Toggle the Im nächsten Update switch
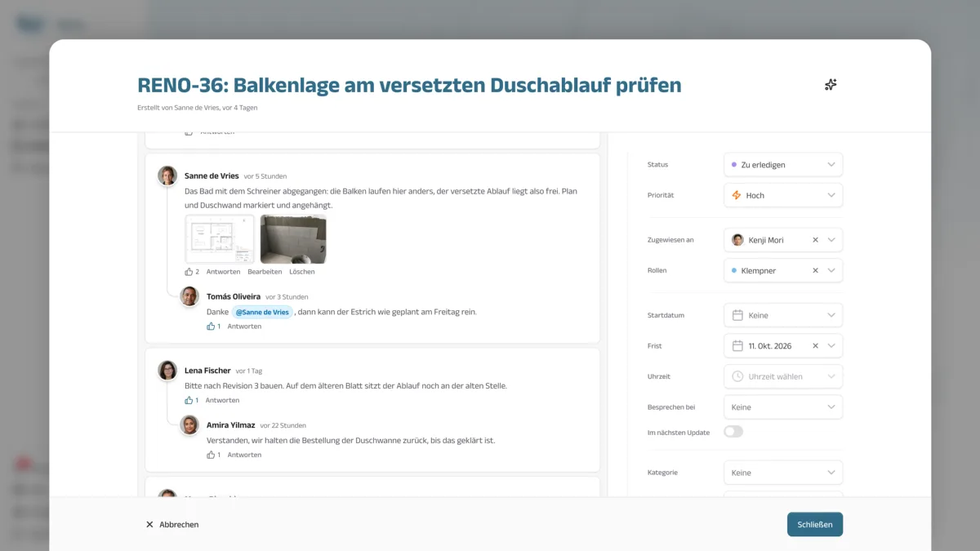 (733, 432)
